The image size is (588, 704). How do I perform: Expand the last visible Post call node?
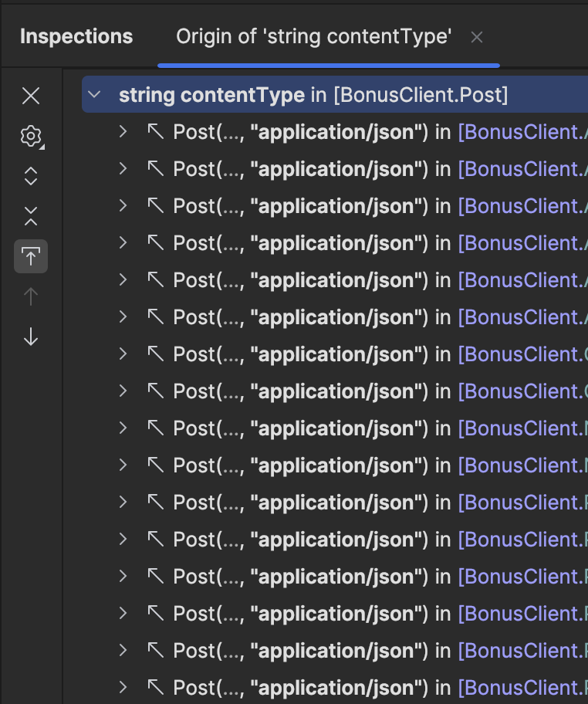[122, 687]
